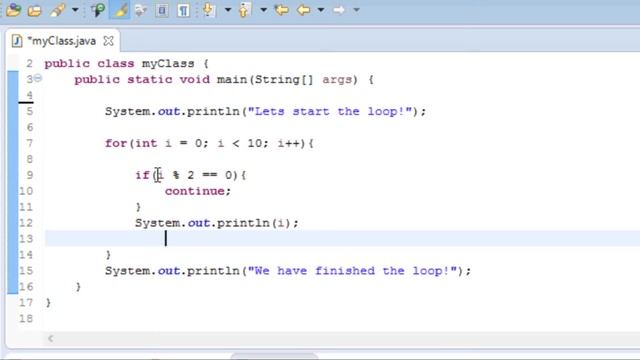Toggle Show Whitespace Characters pilcrow icon

coord(183,10)
